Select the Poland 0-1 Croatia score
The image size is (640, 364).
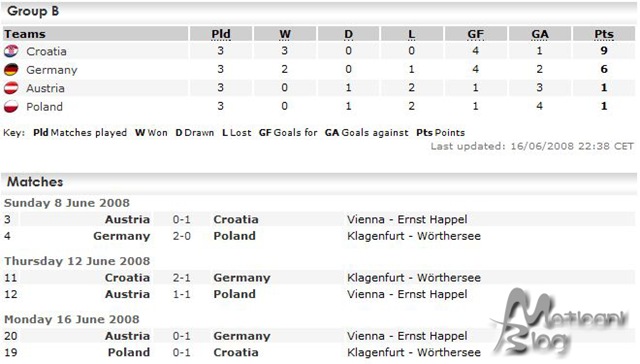tap(181, 353)
